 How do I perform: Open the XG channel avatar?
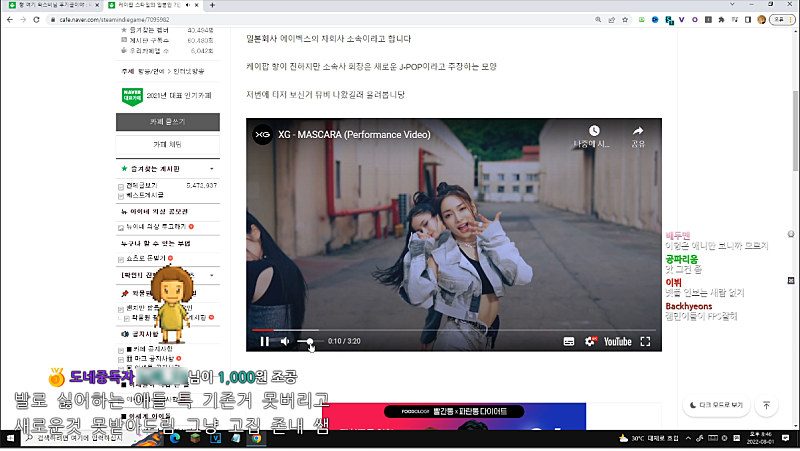[263, 135]
